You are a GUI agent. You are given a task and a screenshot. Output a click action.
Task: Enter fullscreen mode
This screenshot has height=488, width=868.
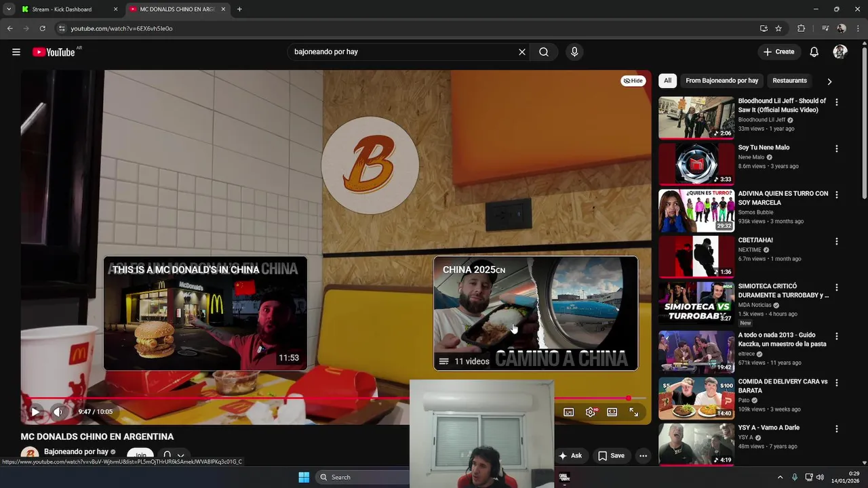point(634,412)
